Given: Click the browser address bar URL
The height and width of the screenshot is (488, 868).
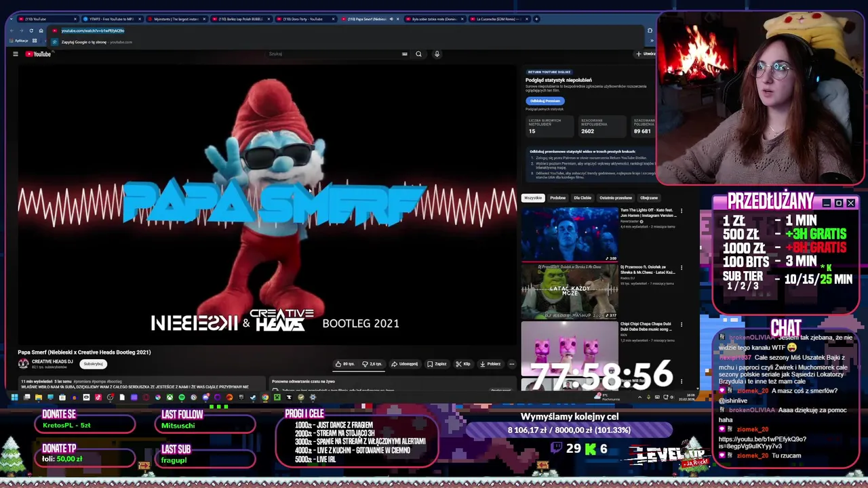Looking at the screenshot, I should (x=93, y=30).
